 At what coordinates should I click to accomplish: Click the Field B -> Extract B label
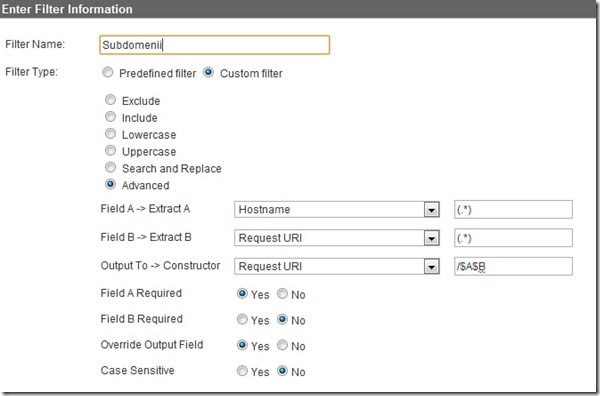coord(146,237)
